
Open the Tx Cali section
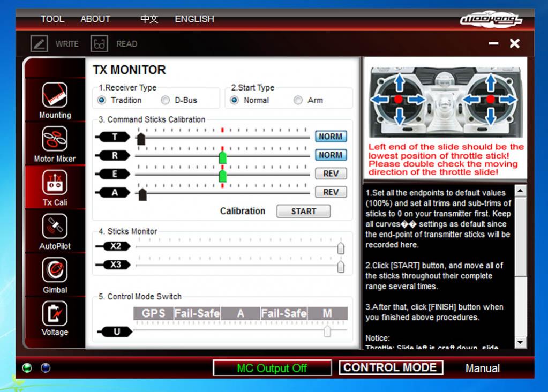55,183
